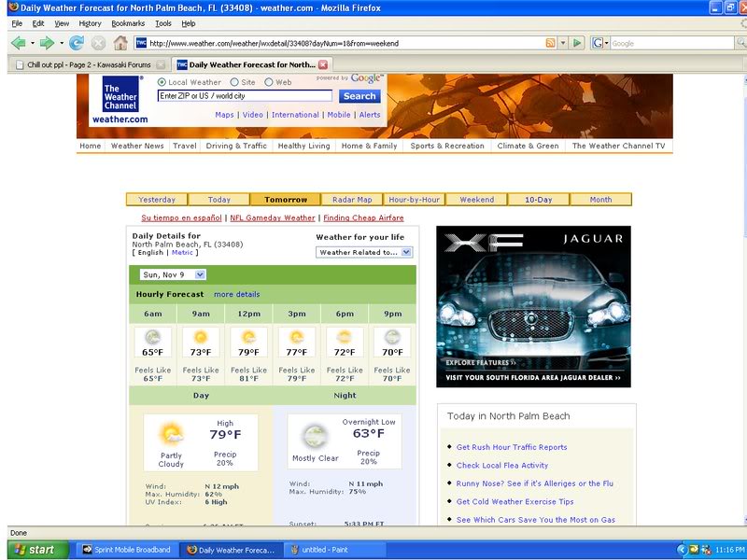Open Get Rush Hour Traffic Reports link
Screen dimensions: 747x560
point(512,447)
